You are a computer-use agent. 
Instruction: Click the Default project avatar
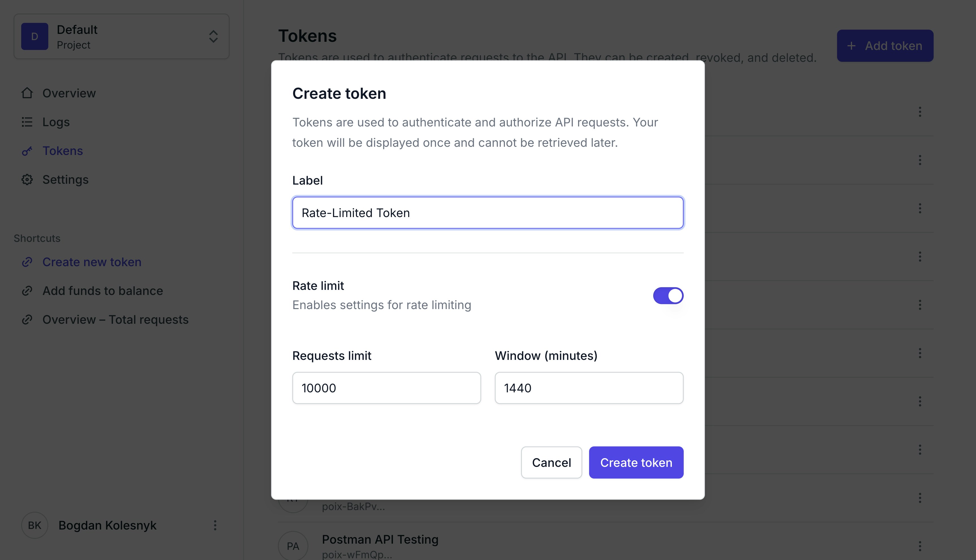click(x=34, y=36)
